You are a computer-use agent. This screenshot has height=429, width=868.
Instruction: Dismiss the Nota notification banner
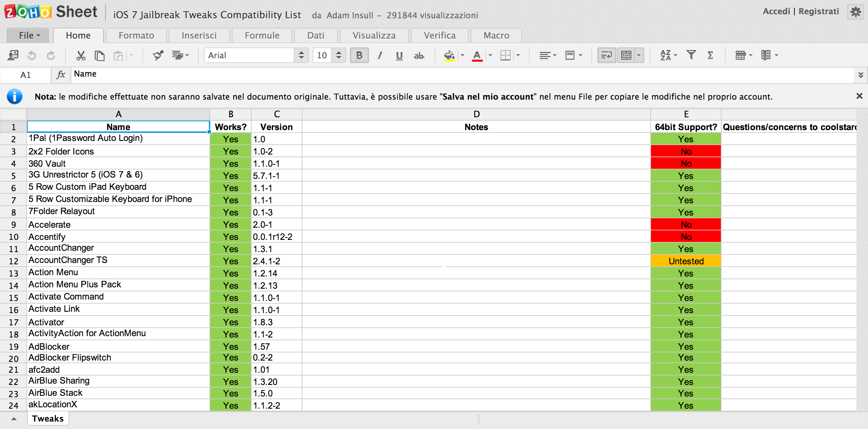pyautogui.click(x=859, y=96)
